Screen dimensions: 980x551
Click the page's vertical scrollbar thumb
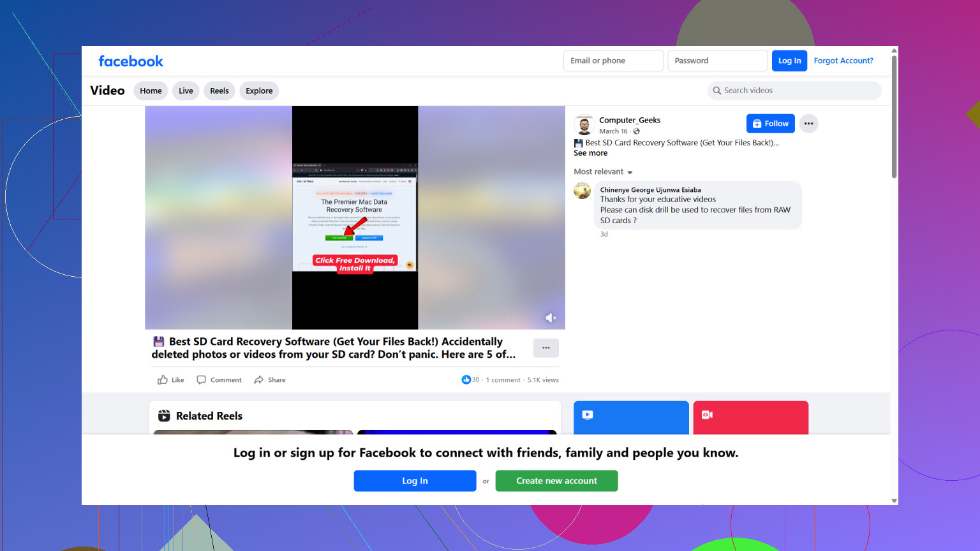[x=894, y=117]
